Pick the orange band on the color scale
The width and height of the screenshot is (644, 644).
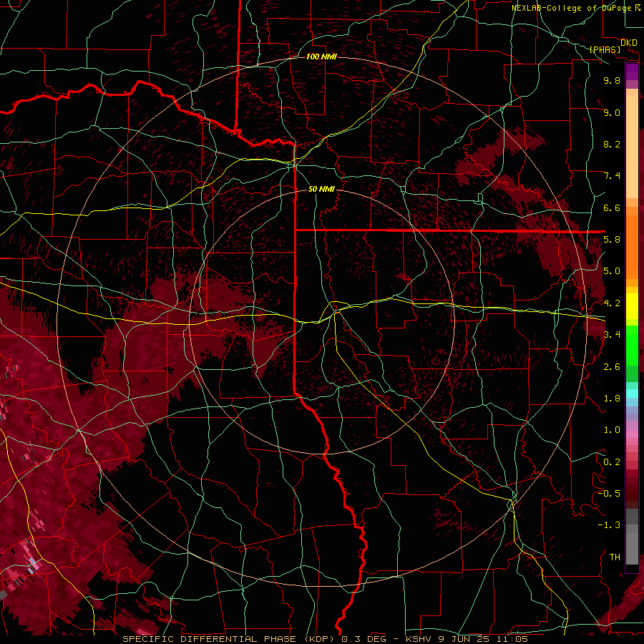(x=632, y=246)
